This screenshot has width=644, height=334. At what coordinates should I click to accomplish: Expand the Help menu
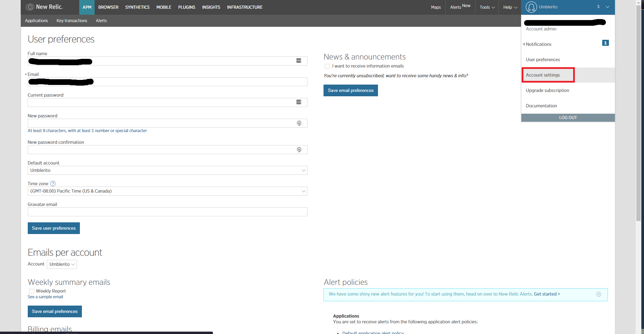pyautogui.click(x=510, y=7)
